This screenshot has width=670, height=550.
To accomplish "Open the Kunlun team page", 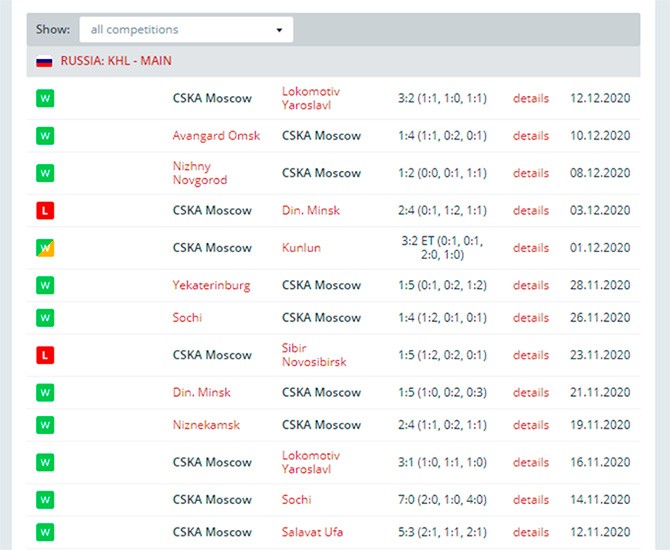I will pyautogui.click(x=301, y=248).
